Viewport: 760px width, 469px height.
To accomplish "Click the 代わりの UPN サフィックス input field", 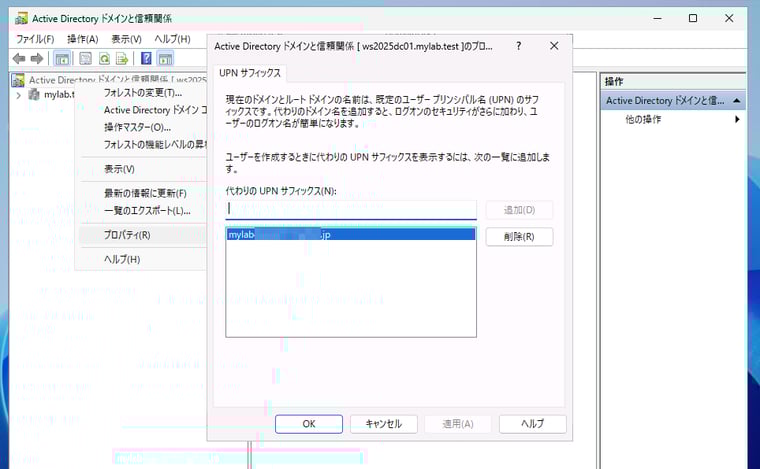I will [x=351, y=210].
